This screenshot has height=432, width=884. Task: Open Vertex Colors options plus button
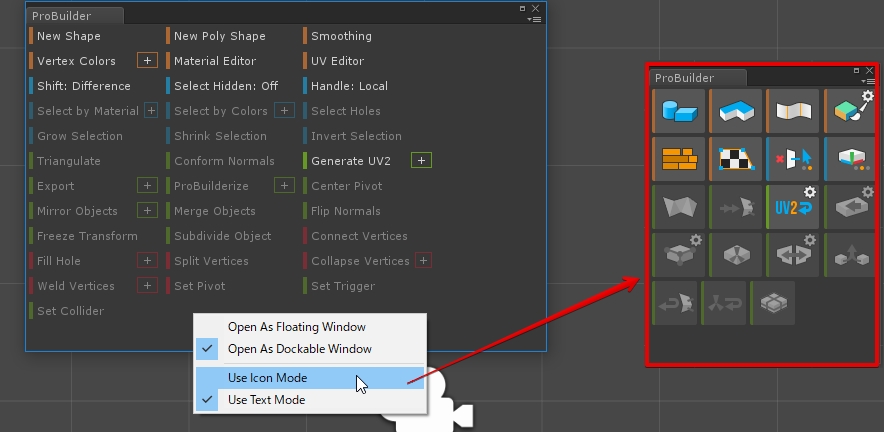click(147, 60)
